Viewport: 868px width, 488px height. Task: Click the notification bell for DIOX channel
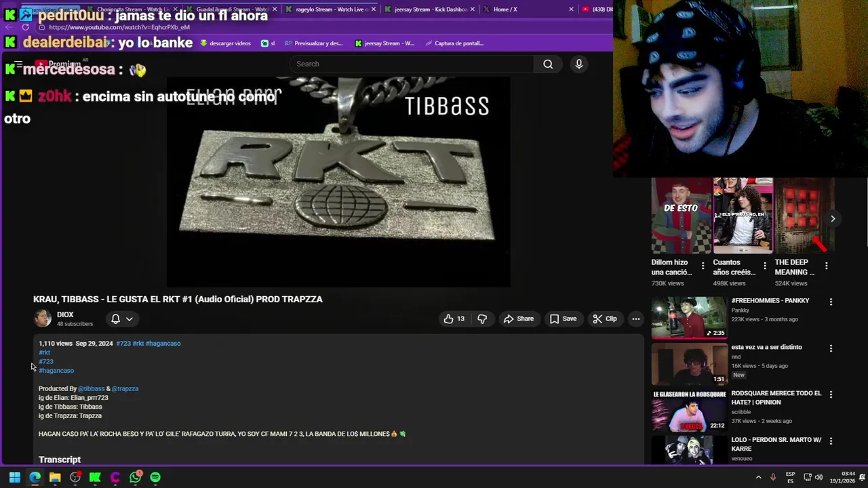click(115, 319)
